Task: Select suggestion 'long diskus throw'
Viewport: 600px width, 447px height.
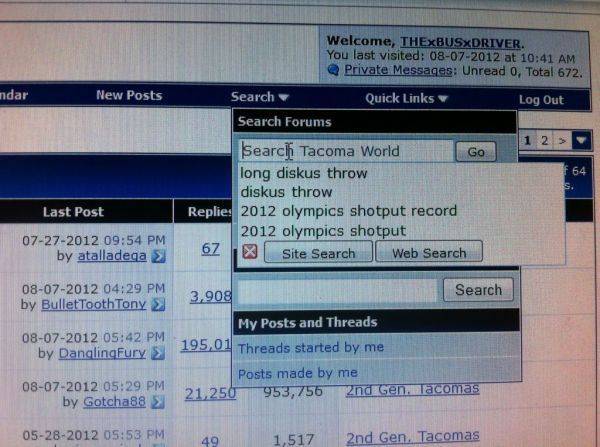Action: [303, 173]
